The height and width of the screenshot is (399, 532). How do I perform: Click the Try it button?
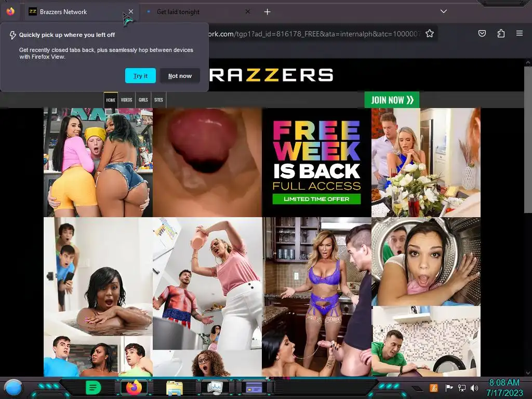coord(140,76)
